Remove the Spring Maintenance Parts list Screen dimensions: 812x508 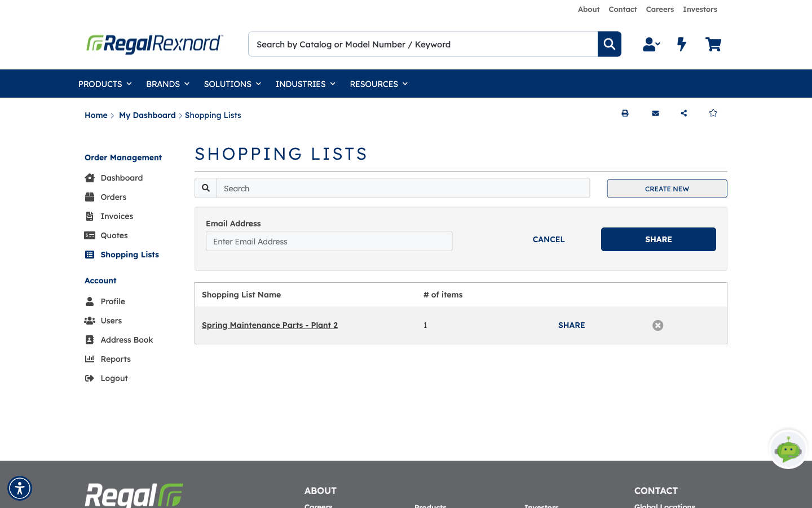click(x=657, y=325)
